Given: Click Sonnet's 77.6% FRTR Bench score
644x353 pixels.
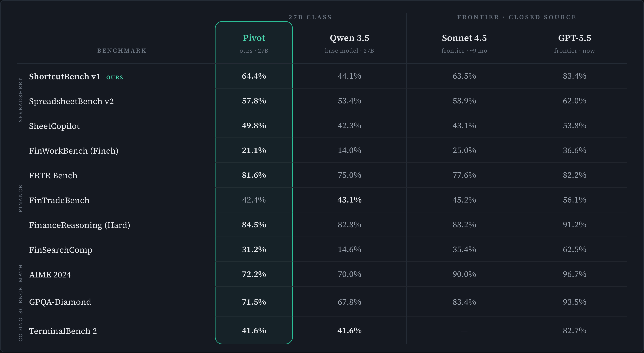Looking at the screenshot, I should click(x=464, y=175).
